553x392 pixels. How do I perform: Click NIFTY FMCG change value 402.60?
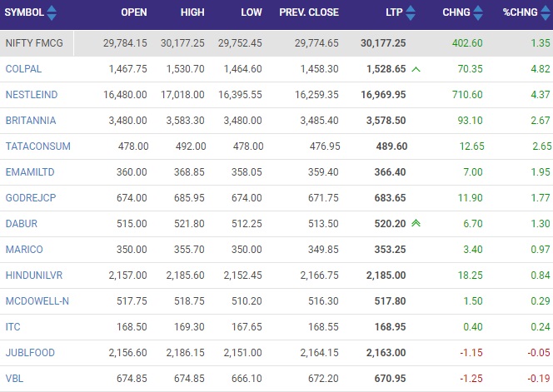tap(467, 43)
